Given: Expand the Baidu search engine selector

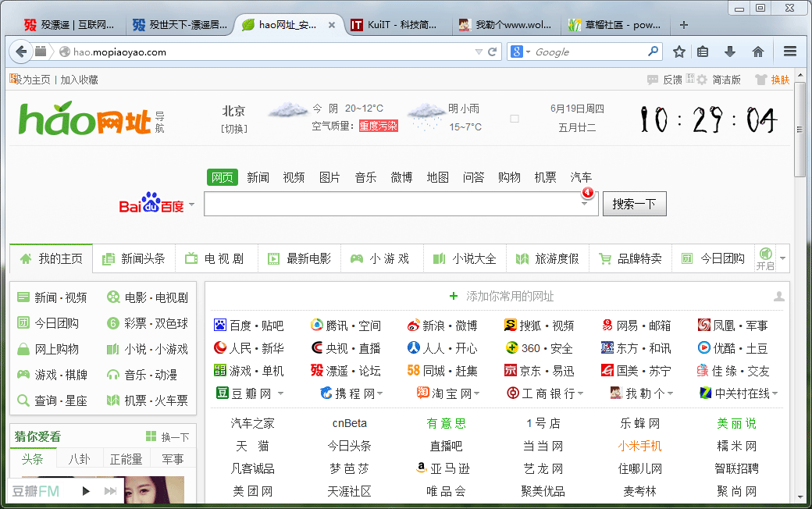Looking at the screenshot, I should click(x=191, y=205).
